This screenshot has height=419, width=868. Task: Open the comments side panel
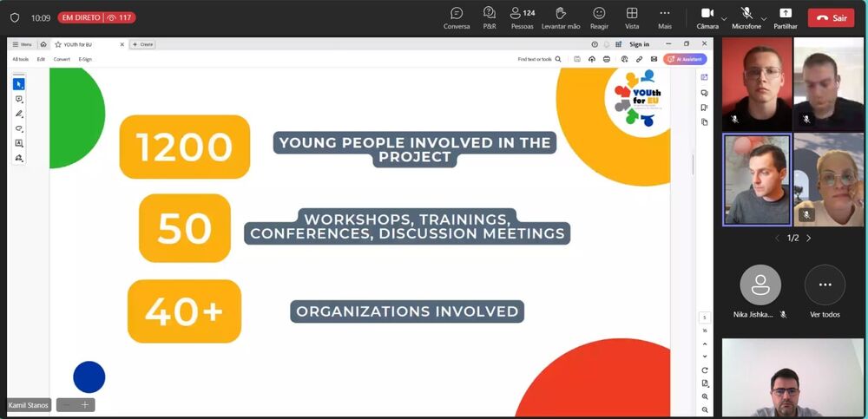[704, 93]
